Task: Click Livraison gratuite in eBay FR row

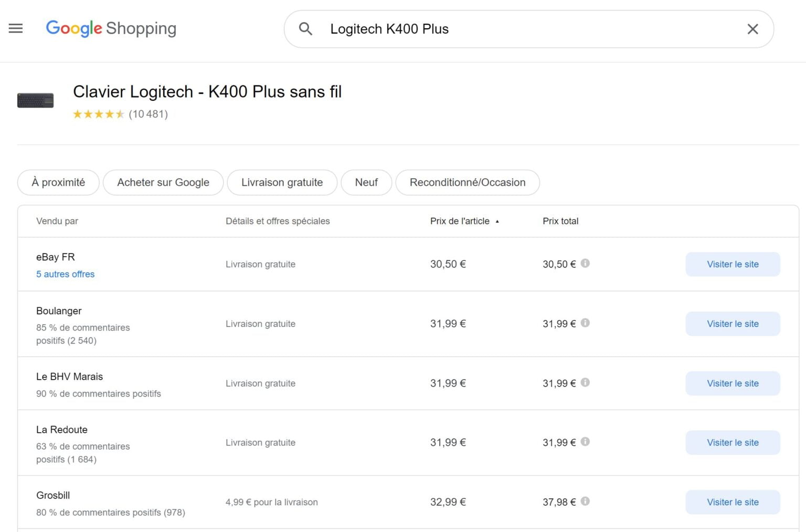Action: point(260,264)
